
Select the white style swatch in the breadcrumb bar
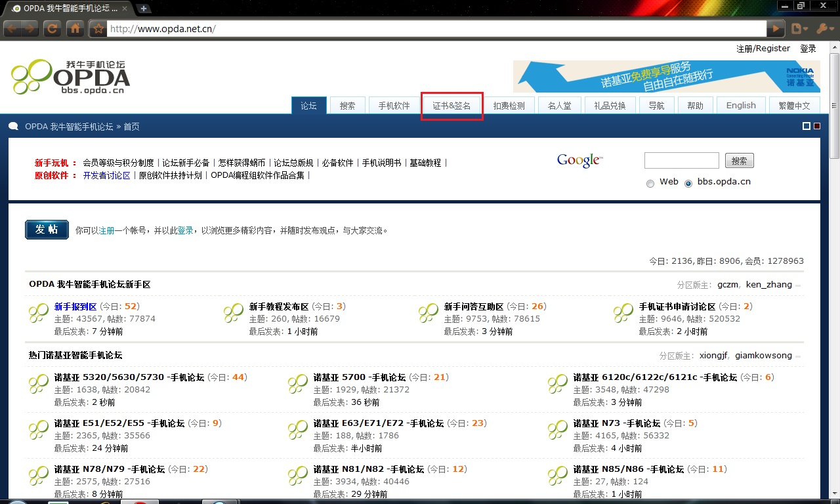[x=807, y=127]
